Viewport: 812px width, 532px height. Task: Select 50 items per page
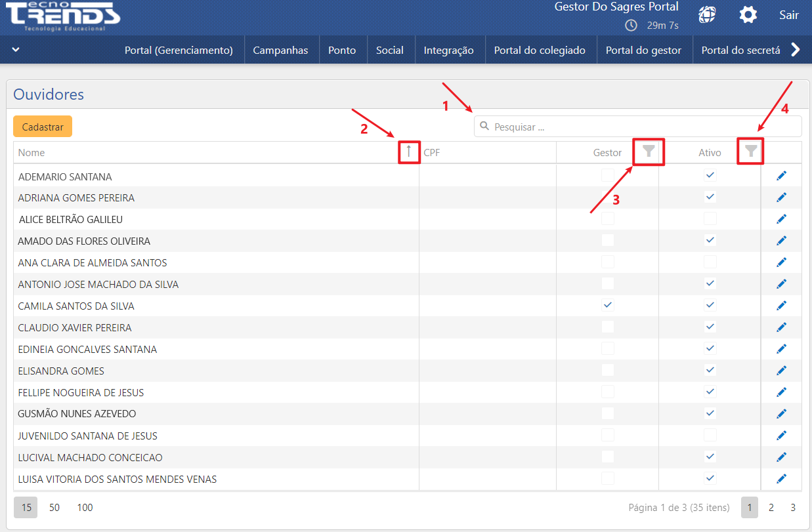coord(54,507)
